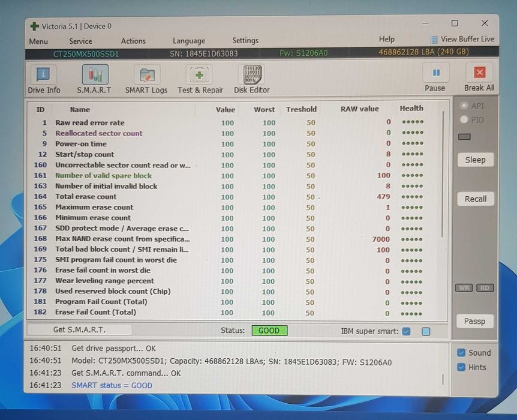Open SMART Logs from toolbar
517x420 pixels.
click(146, 80)
